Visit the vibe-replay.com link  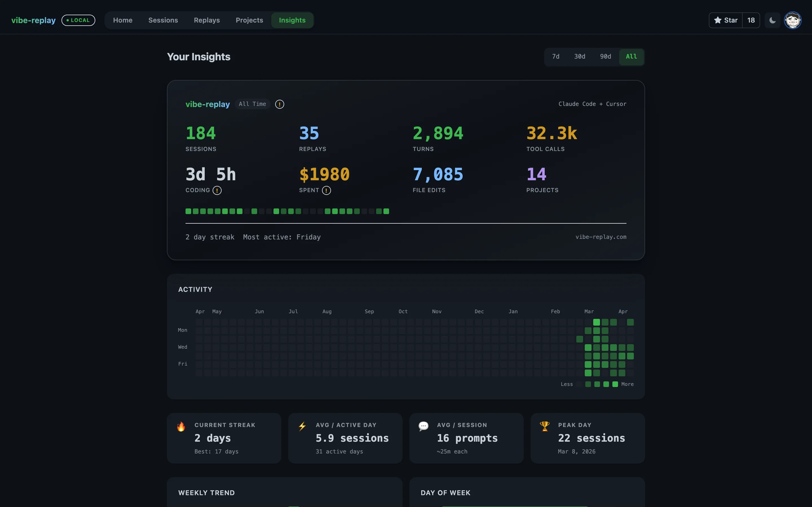click(600, 237)
